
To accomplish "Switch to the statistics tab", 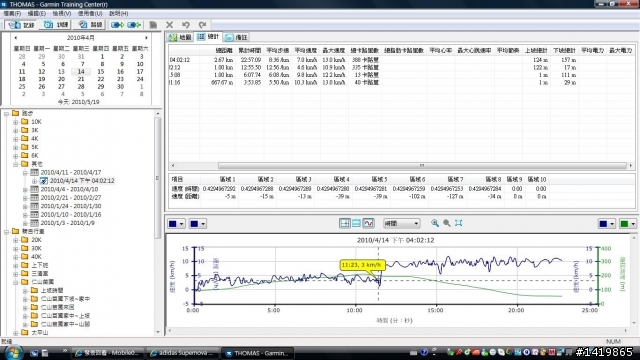I will click(x=208, y=37).
